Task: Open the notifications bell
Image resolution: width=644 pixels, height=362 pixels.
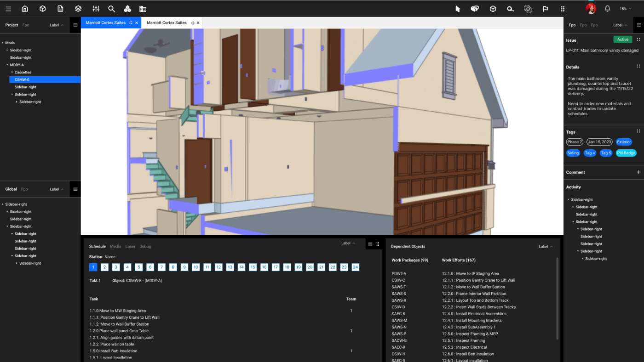Action: click(607, 9)
